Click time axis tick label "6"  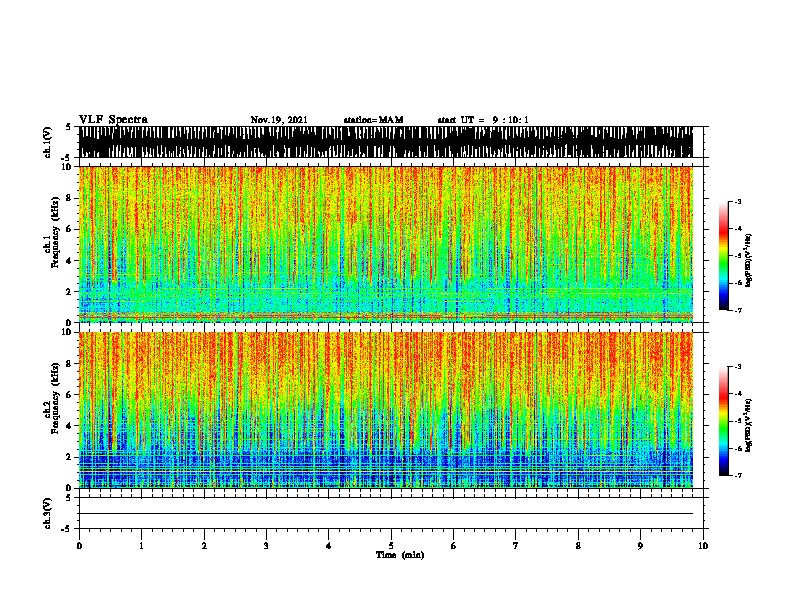[x=453, y=546]
